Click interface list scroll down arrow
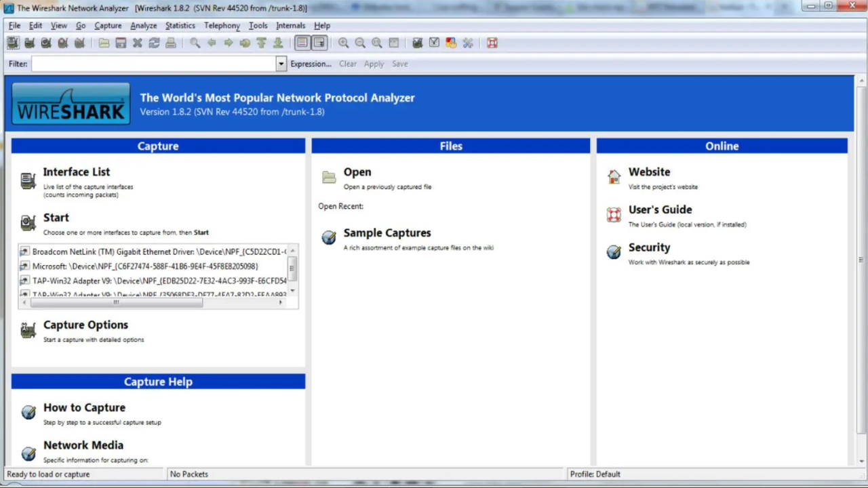 [x=293, y=291]
